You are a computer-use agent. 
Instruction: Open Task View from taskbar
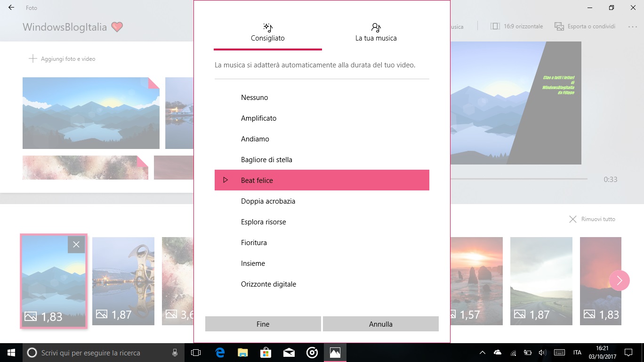point(196,352)
